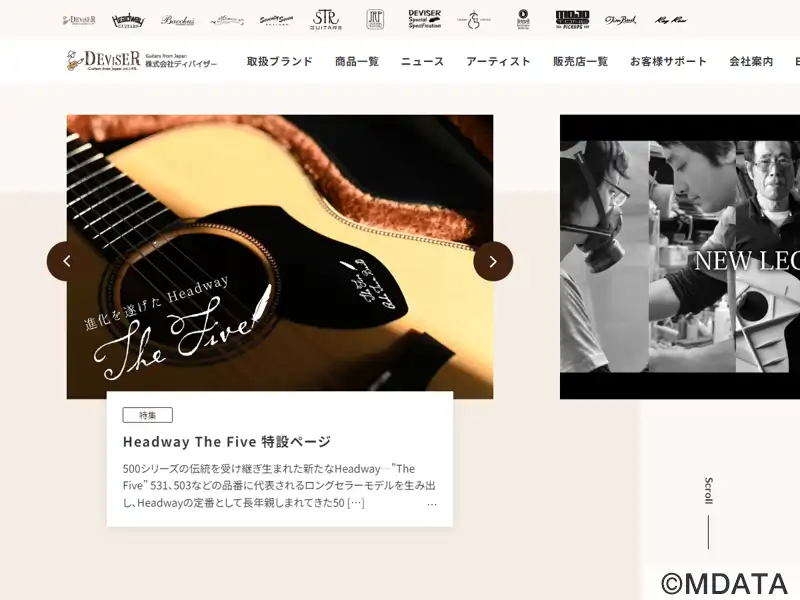Viewport: 800px width, 600px height.
Task: Open the last script brand logo
Action: click(x=670, y=20)
